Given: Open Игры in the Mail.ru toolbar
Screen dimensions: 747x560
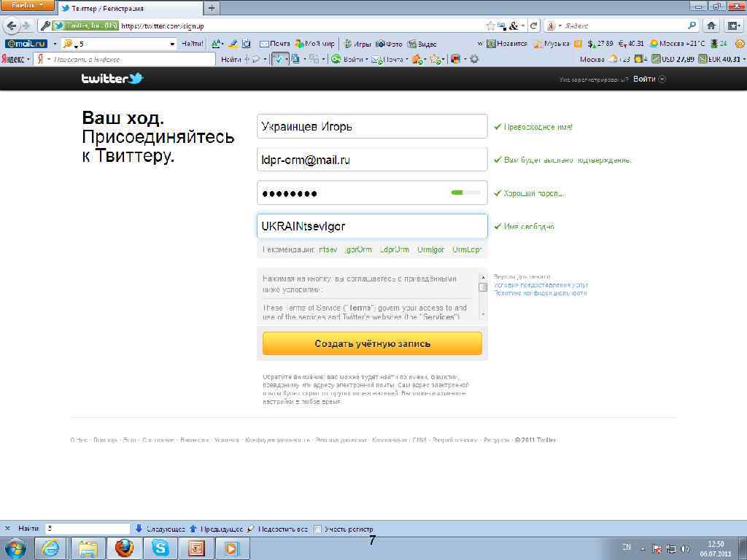Looking at the screenshot, I should pos(357,44).
